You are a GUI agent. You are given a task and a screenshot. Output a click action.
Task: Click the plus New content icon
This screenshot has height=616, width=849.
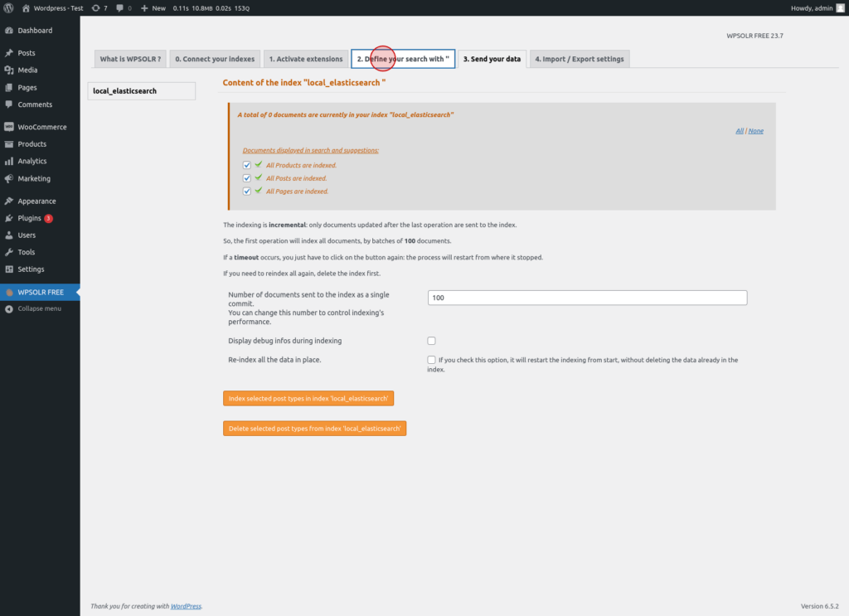[x=144, y=8]
